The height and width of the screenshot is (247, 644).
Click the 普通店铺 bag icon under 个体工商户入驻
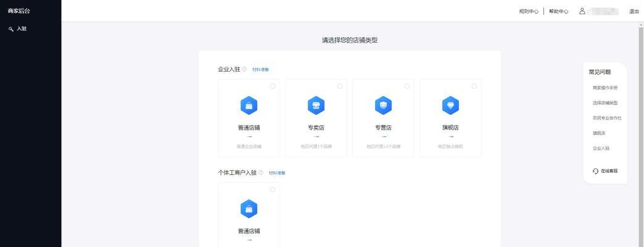tap(249, 209)
